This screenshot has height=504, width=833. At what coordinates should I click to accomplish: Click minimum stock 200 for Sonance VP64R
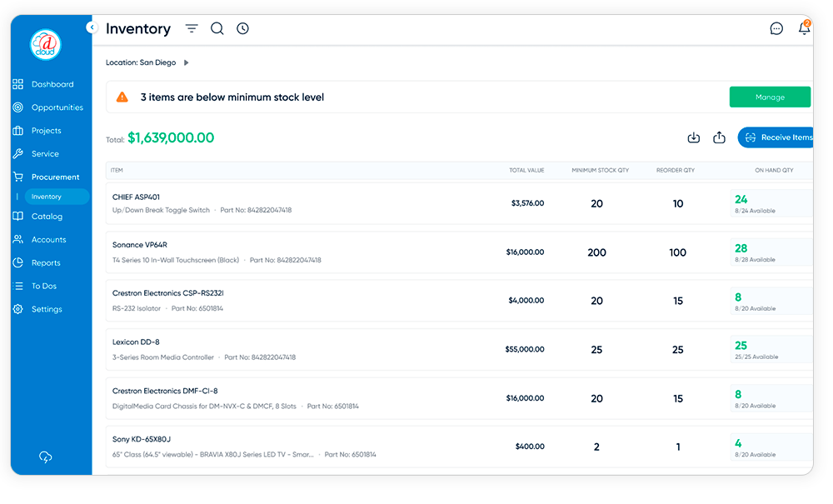pos(596,252)
